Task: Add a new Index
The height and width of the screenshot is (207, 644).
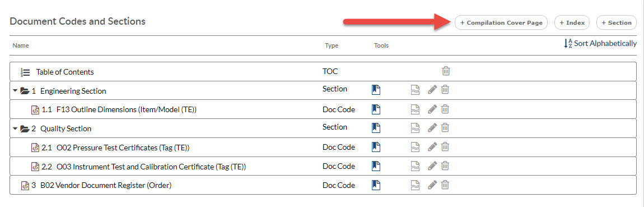Action: 572,22
